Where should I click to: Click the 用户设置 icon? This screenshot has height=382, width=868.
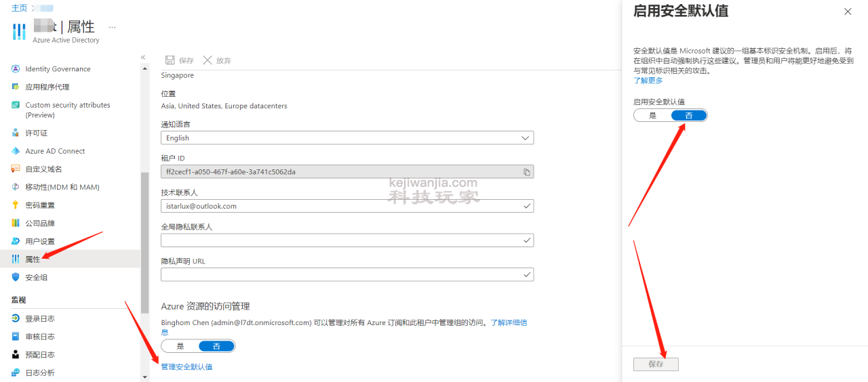(x=16, y=241)
